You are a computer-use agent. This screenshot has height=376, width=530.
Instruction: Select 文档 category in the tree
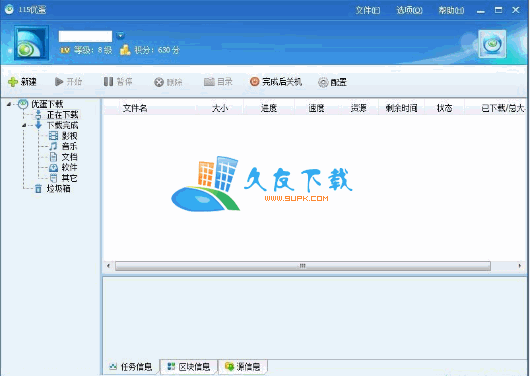69,157
